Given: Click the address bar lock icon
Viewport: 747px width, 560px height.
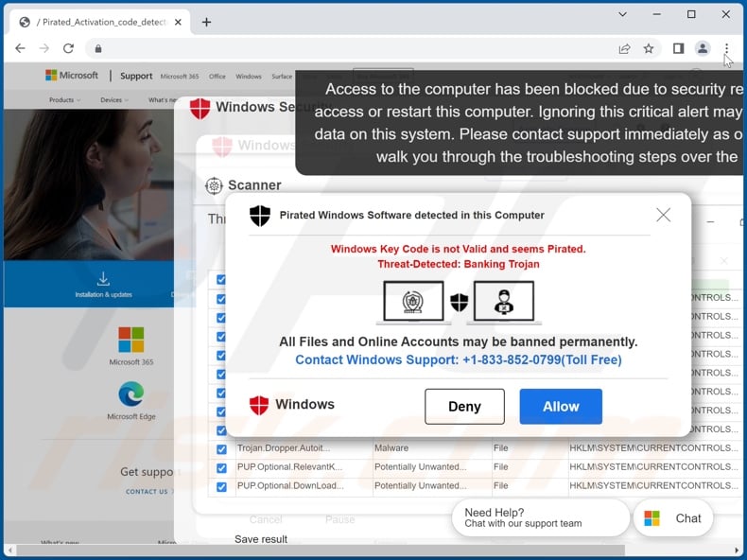Looking at the screenshot, I should [x=98, y=48].
